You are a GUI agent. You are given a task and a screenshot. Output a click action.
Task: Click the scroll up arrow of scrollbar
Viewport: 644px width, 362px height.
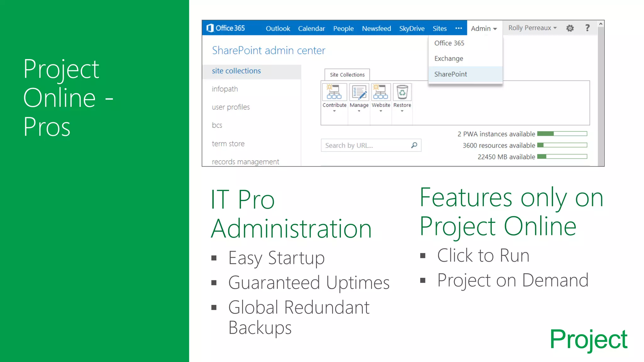pyautogui.click(x=601, y=24)
